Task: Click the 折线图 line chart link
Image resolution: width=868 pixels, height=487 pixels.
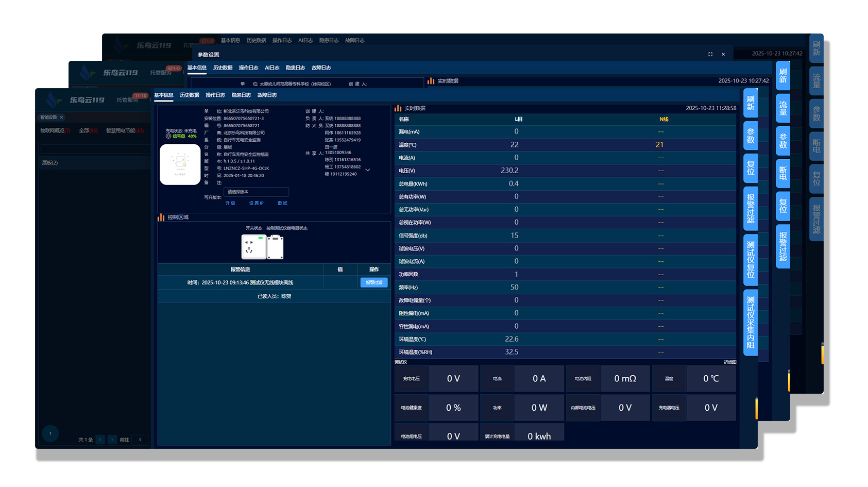Action: pyautogui.click(x=730, y=362)
